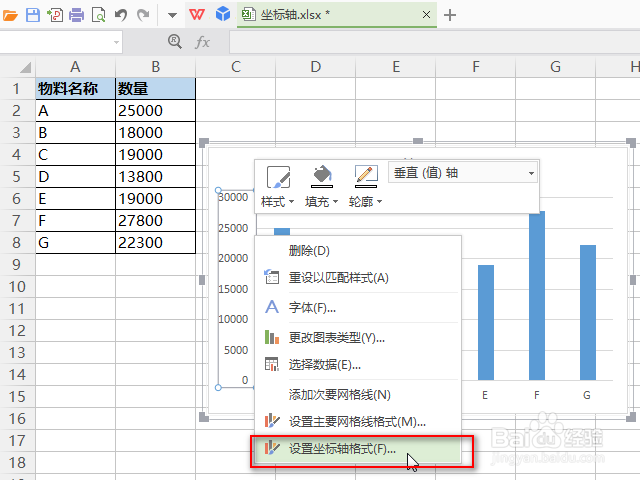Open the 垂直 (值) 轴 element selector
The image size is (640, 480).
[x=462, y=173]
